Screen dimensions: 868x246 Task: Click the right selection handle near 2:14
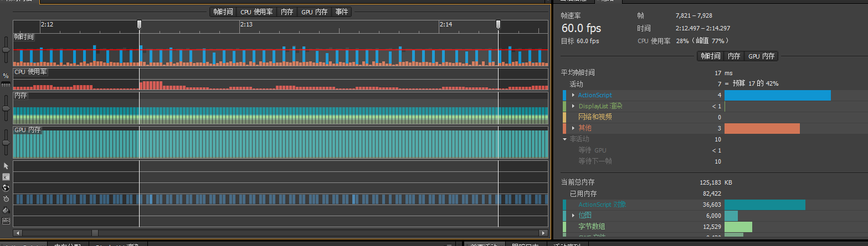[x=498, y=24]
